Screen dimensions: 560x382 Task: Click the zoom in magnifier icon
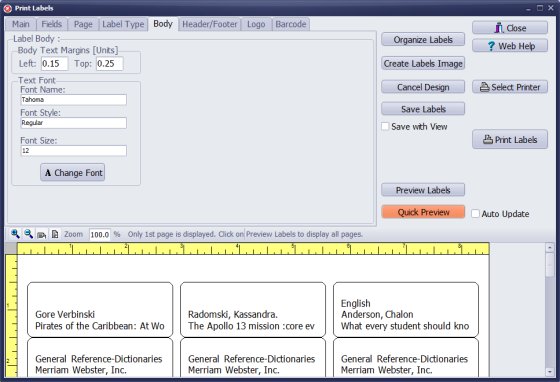(x=15, y=234)
